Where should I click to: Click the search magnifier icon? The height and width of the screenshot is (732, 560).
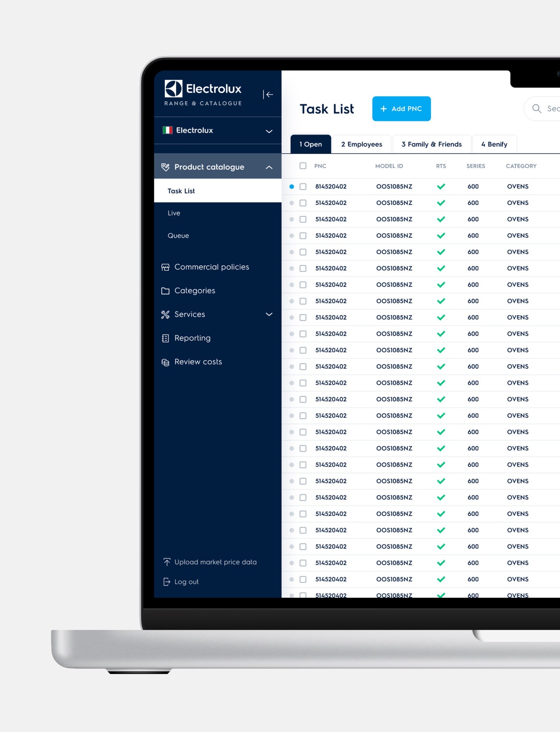pyautogui.click(x=537, y=109)
